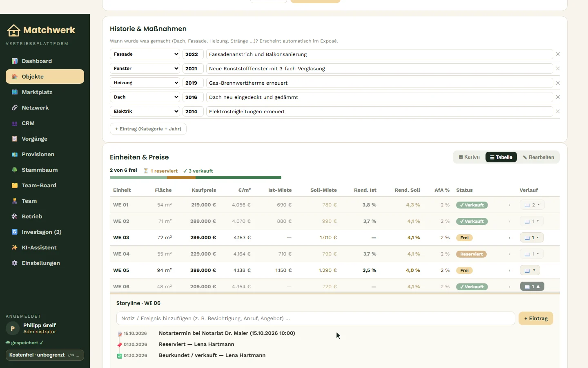Click the Kostenfrei · unbegrenzt plan button
The image size is (588, 368).
45,355
